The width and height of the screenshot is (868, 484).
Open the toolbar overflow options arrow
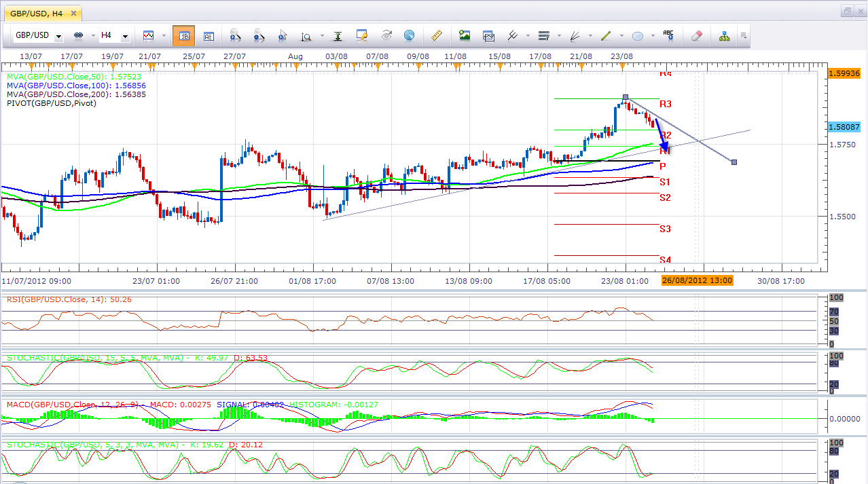click(x=744, y=35)
